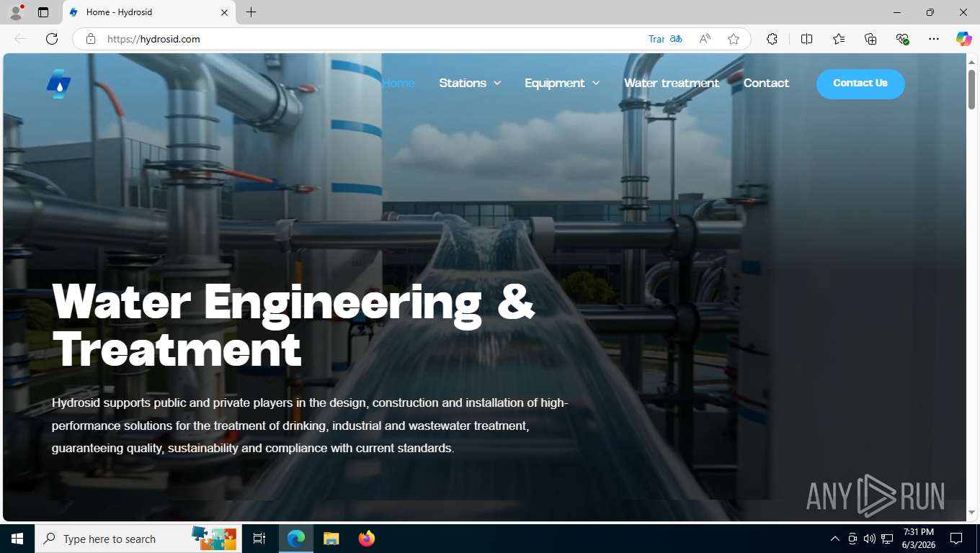980x553 pixels.
Task: Click the blue Contact Us button
Action: pyautogui.click(x=860, y=84)
